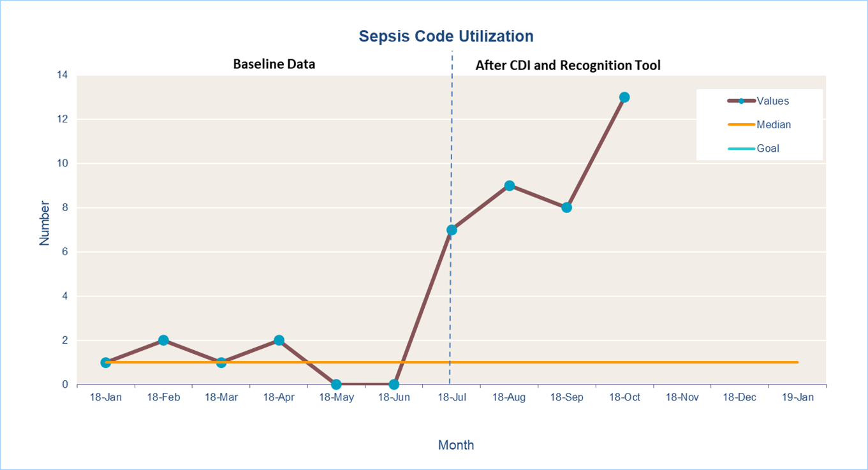The width and height of the screenshot is (868, 470).
Task: Click the 18-Feb data point at 2
Action: click(163, 340)
